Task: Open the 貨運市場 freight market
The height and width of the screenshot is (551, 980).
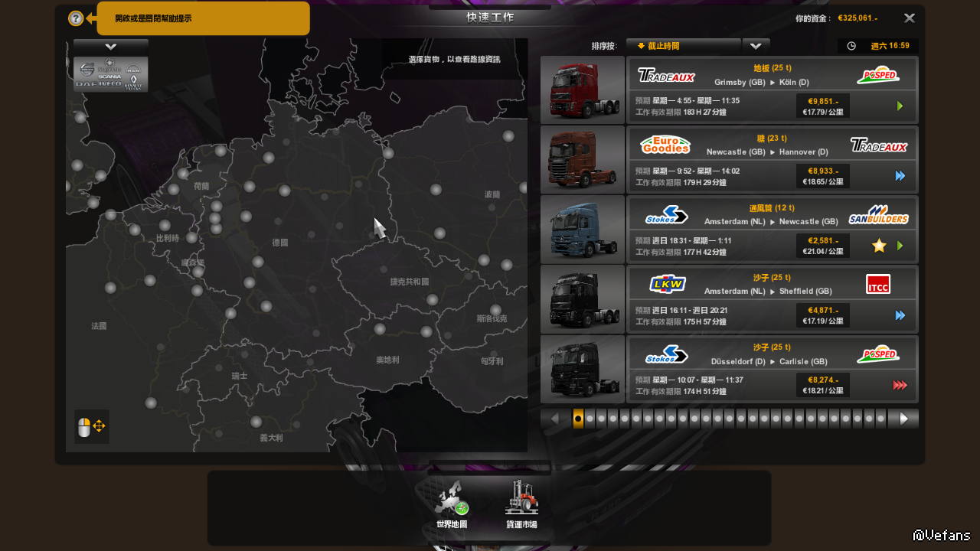Action: pos(521,504)
